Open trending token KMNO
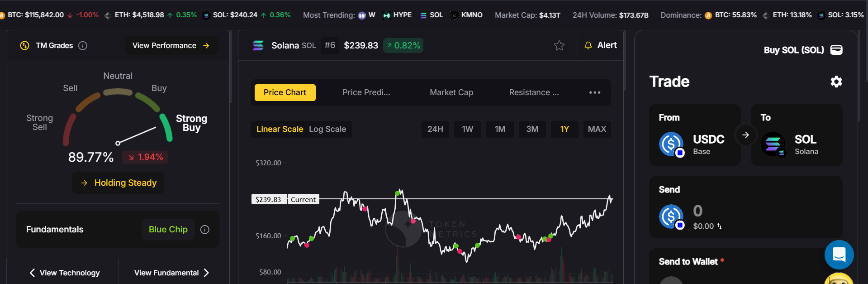This screenshot has height=284, width=868. pyautogui.click(x=467, y=15)
